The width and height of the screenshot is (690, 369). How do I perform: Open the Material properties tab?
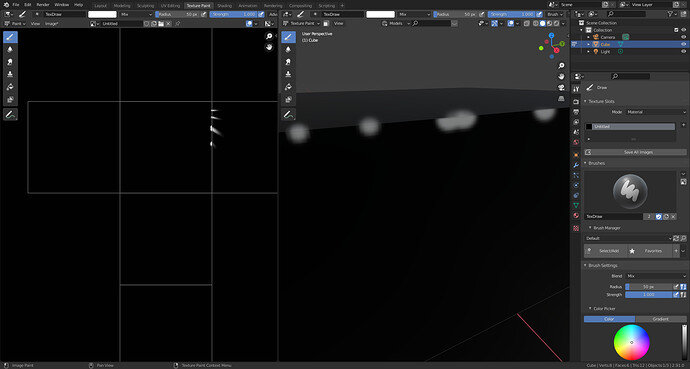576,216
